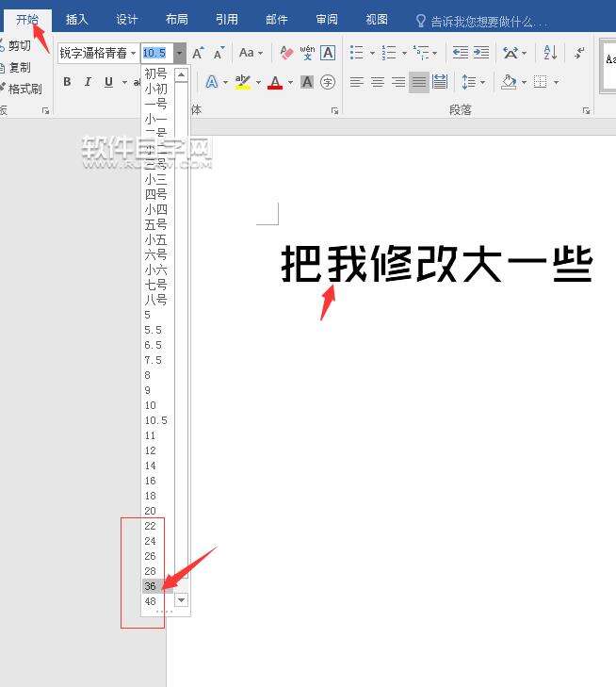Click the Asian Layout icon
This screenshot has width=616, height=687.
511,53
